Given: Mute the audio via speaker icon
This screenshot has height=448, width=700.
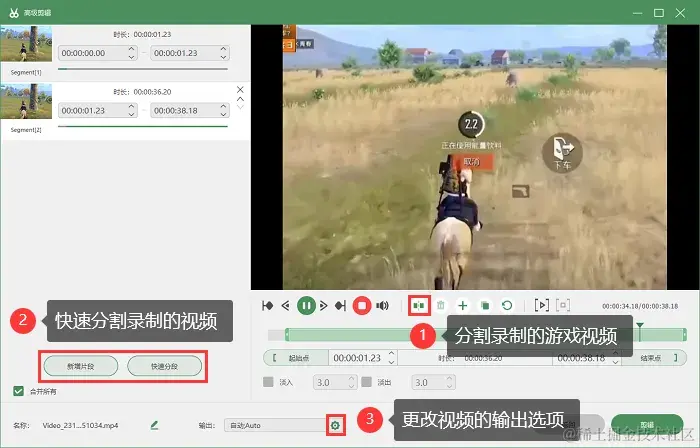Looking at the screenshot, I should pos(382,306).
